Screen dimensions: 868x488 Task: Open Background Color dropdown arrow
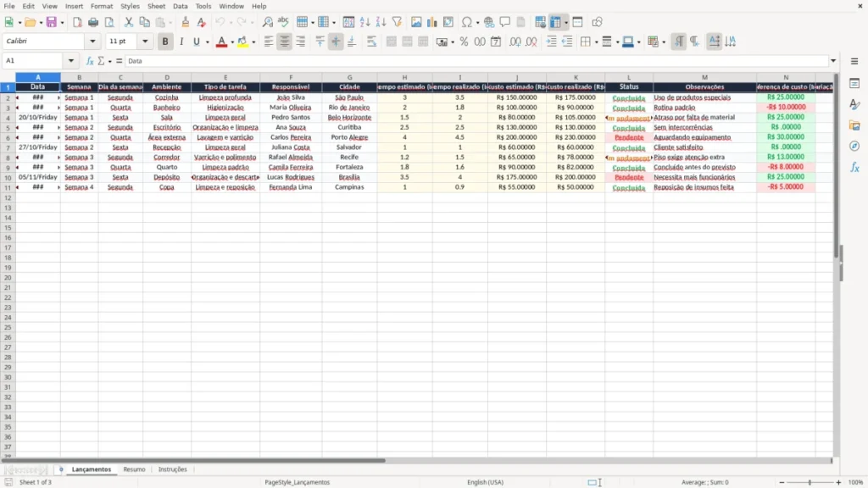tap(253, 42)
